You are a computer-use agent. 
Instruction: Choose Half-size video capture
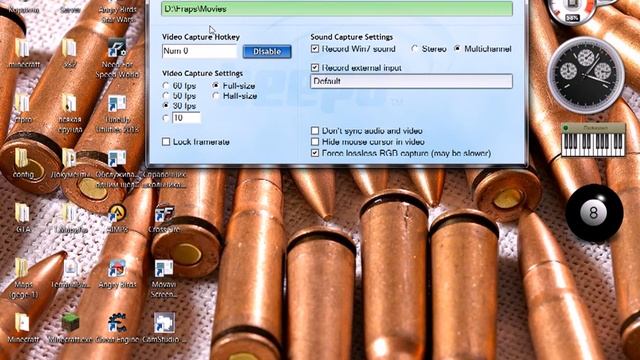(x=216, y=96)
